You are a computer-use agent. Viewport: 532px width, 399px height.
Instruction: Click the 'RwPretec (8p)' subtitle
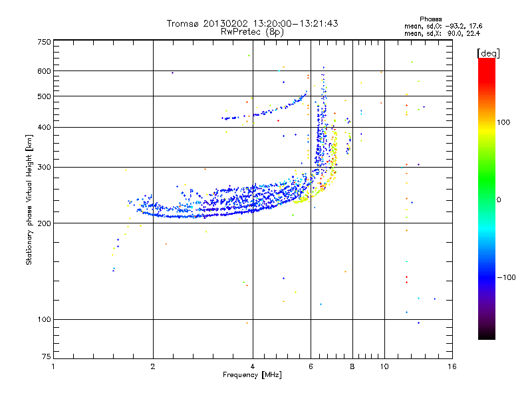click(x=252, y=32)
